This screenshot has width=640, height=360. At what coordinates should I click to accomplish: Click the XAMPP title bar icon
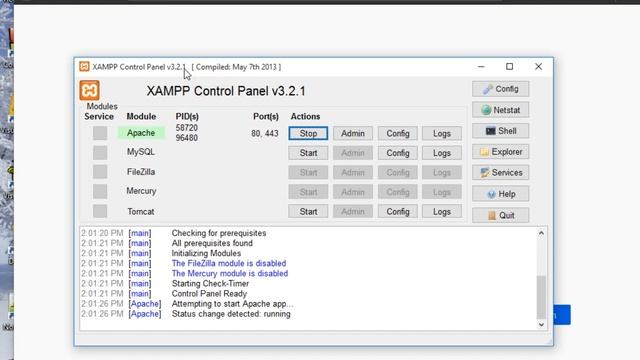pyautogui.click(x=84, y=67)
